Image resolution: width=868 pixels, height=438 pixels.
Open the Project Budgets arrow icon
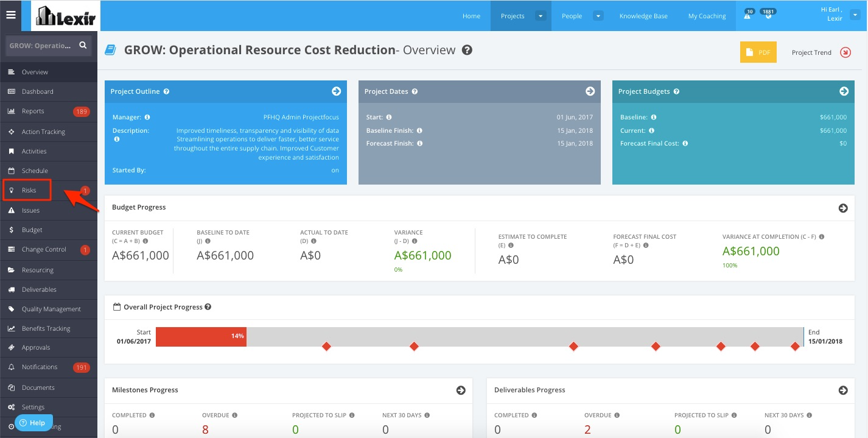(844, 91)
